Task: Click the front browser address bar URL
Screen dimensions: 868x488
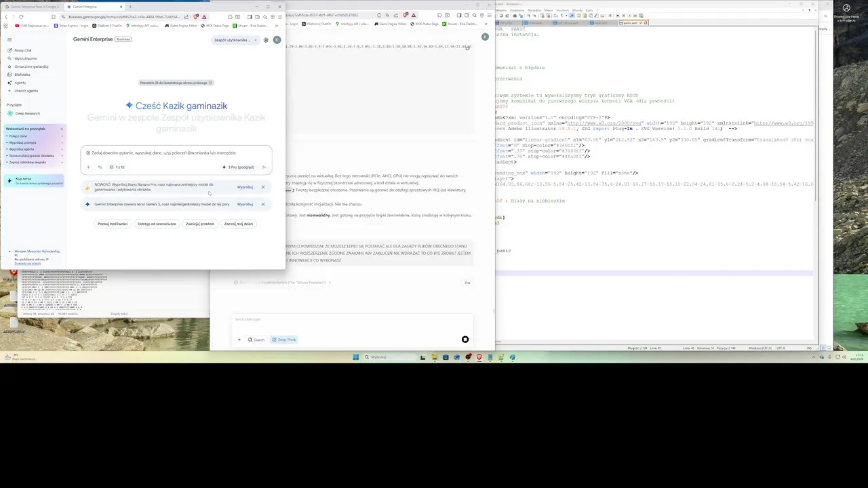Action: pos(124,17)
